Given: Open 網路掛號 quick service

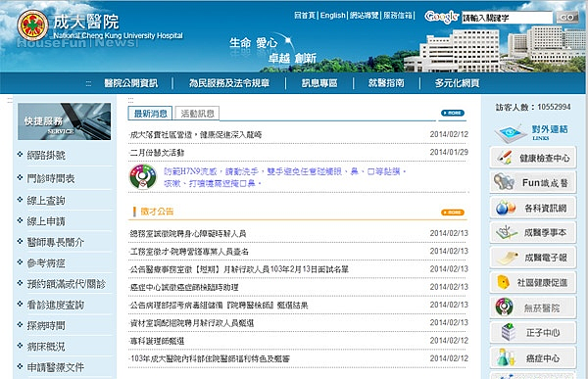Looking at the screenshot, I should 46,155.
